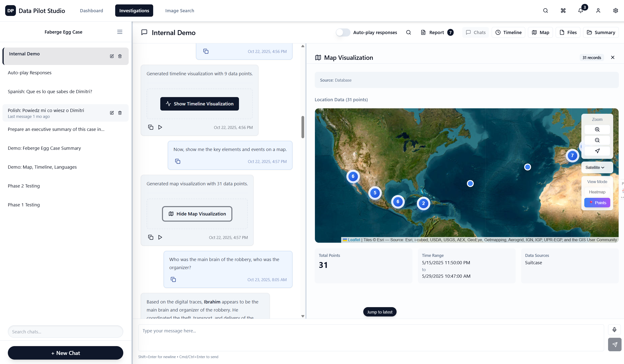The image size is (624, 364).
Task: Toggle Auto-play responses switch
Action: (343, 32)
